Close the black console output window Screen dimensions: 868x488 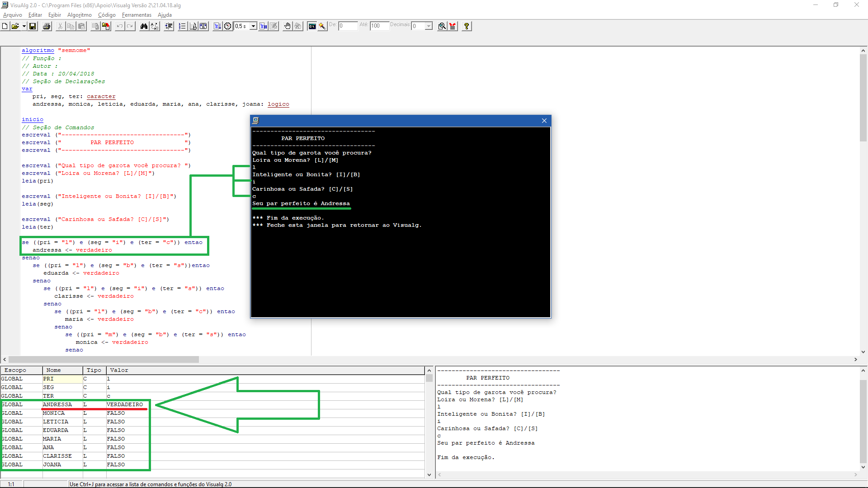544,121
